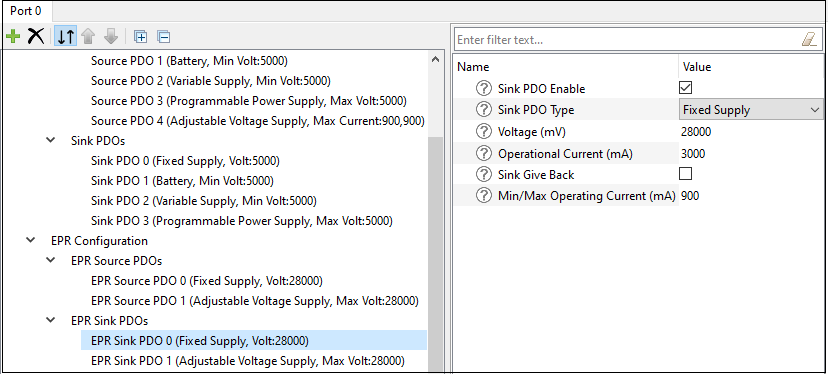Click the Sink PDOs tree label
The height and width of the screenshot is (374, 828).
pyautogui.click(x=98, y=141)
